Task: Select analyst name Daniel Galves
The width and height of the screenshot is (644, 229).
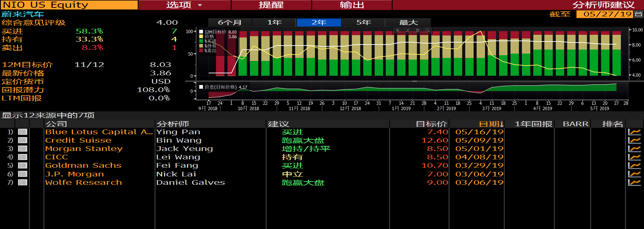Action: (191, 182)
